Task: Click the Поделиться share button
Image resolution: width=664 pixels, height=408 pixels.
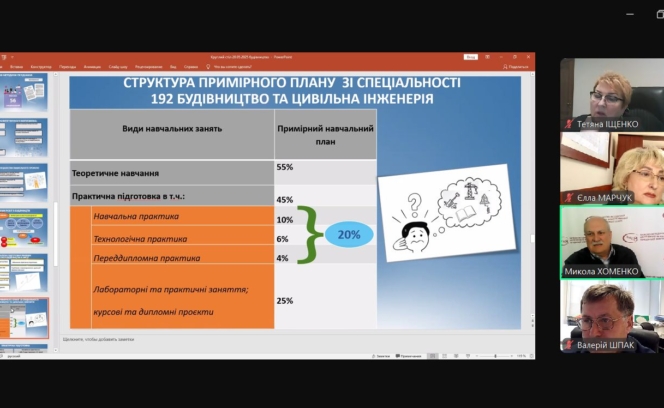Action: click(x=520, y=66)
